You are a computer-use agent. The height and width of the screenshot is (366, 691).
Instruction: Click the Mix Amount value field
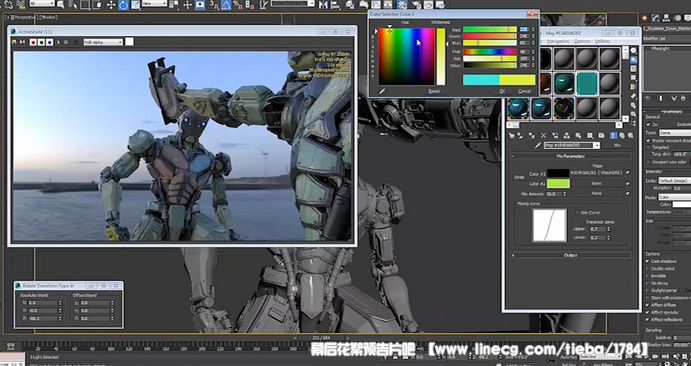554,193
